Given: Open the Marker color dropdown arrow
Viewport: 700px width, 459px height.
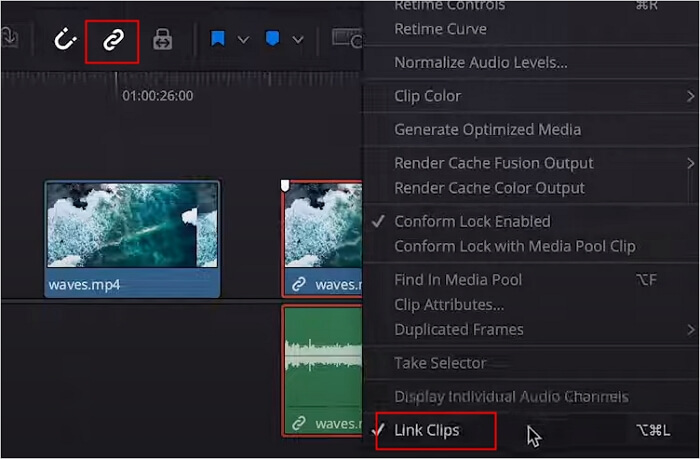Looking at the screenshot, I should [298, 40].
